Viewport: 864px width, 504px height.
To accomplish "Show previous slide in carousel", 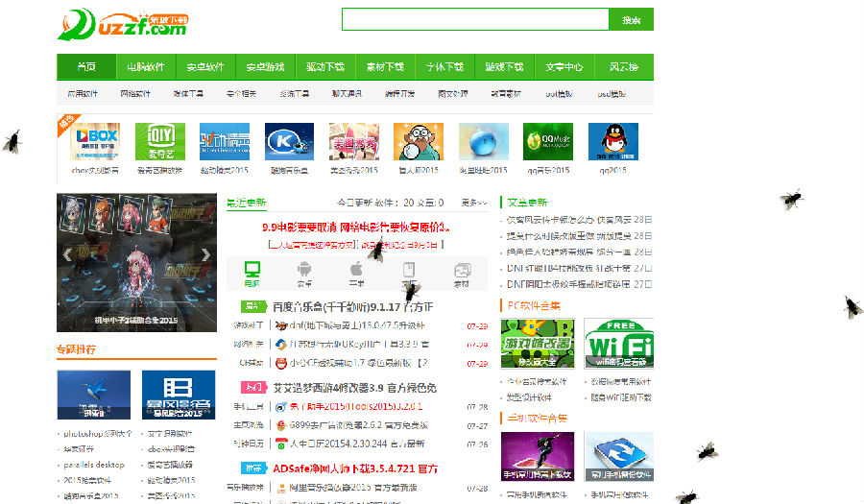I will coord(66,254).
